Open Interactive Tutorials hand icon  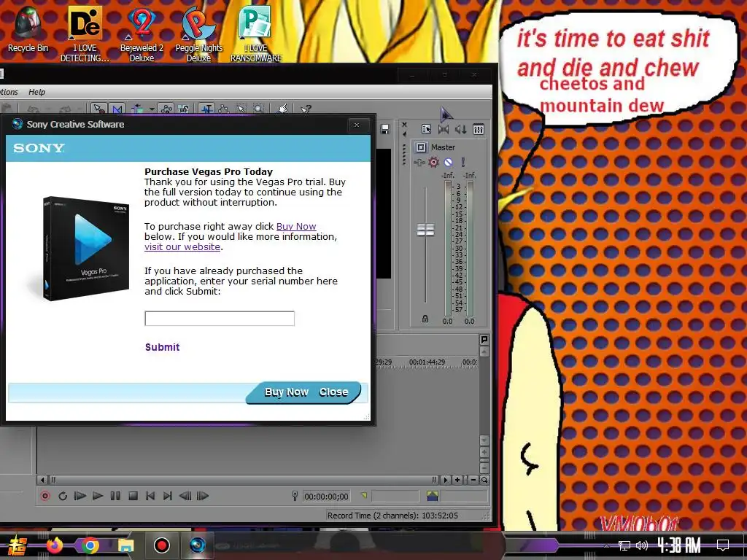(283, 109)
